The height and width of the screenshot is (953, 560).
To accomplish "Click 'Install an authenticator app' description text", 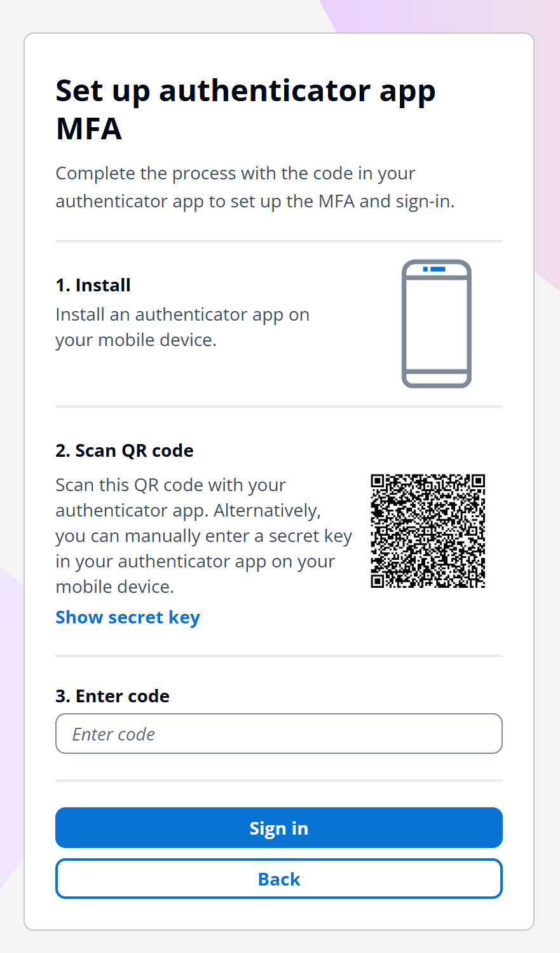I will [182, 327].
